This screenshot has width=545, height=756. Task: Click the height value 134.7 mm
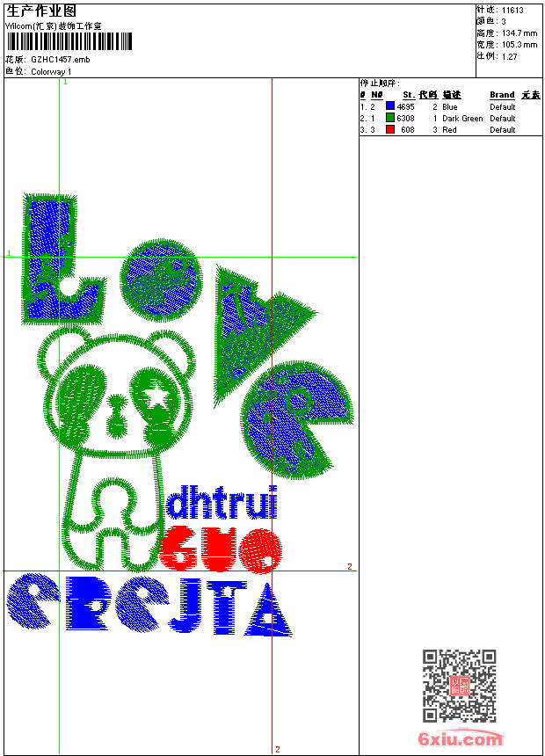tap(520, 33)
